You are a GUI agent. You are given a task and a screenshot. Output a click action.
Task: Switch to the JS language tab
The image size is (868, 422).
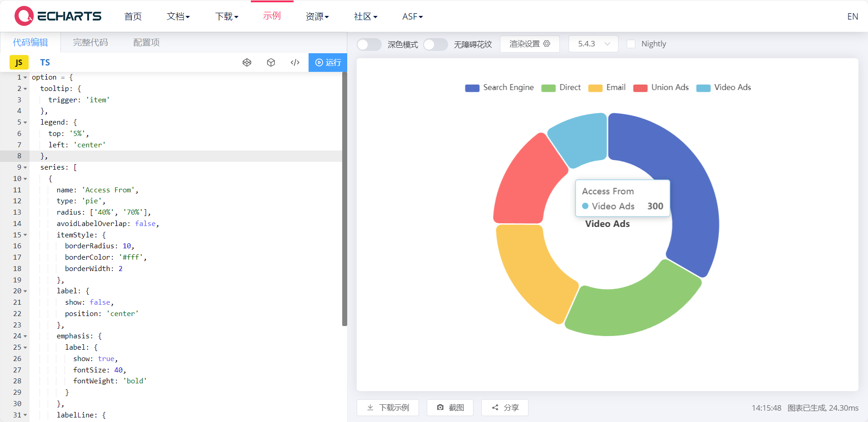[19, 62]
